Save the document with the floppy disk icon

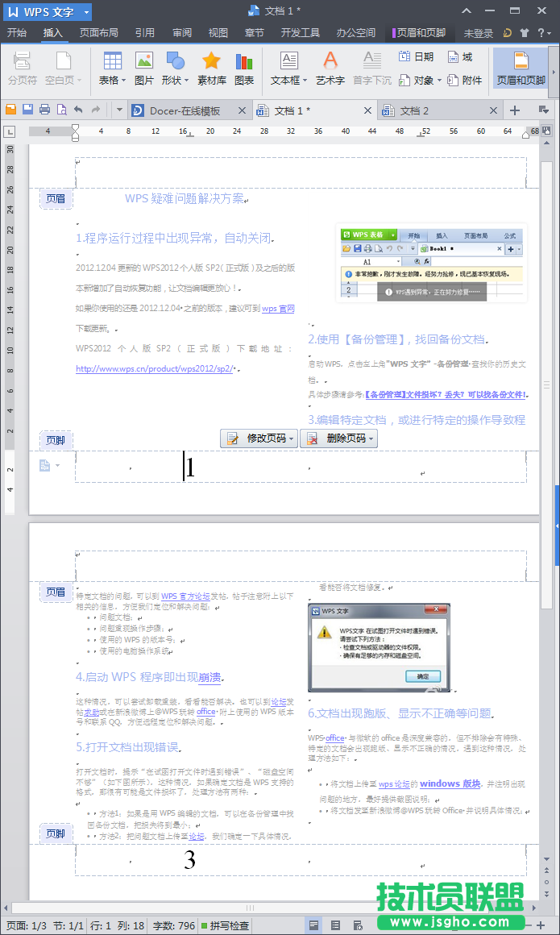pyautogui.click(x=27, y=110)
